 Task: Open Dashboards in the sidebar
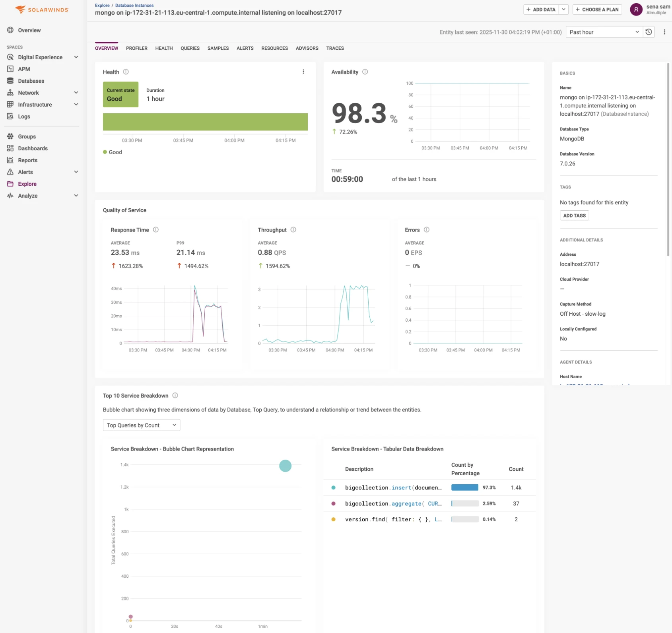(x=33, y=148)
